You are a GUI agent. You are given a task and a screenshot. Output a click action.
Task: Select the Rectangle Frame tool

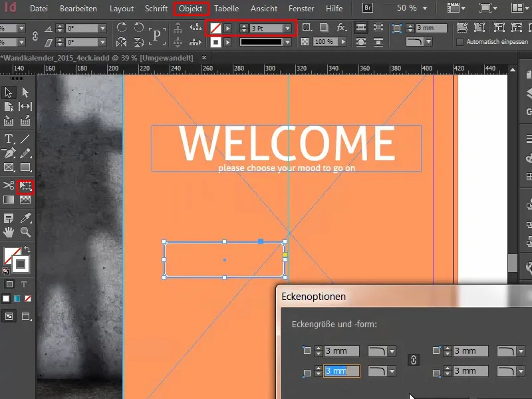point(9,168)
